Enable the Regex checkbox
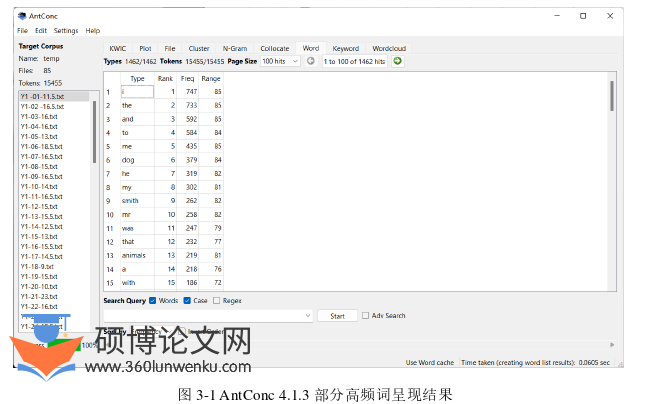This screenshot has width=648, height=404. tap(217, 300)
